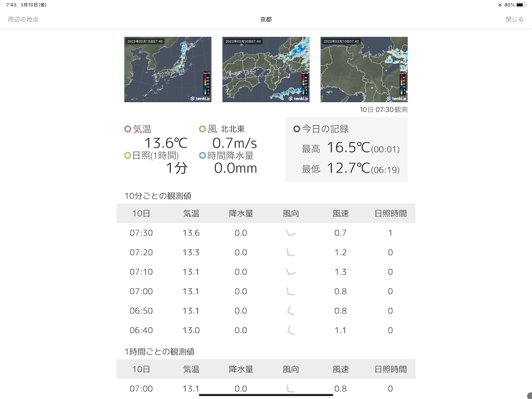Tap the gray circle icon beside 今日の記録
The width and height of the screenshot is (532, 399).
click(x=297, y=129)
